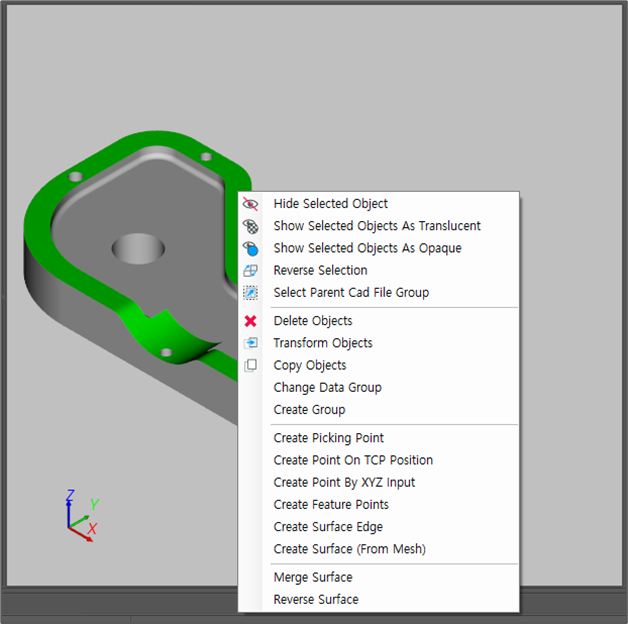The image size is (628, 624).
Task: Click the translucent display icon
Action: click(x=251, y=226)
